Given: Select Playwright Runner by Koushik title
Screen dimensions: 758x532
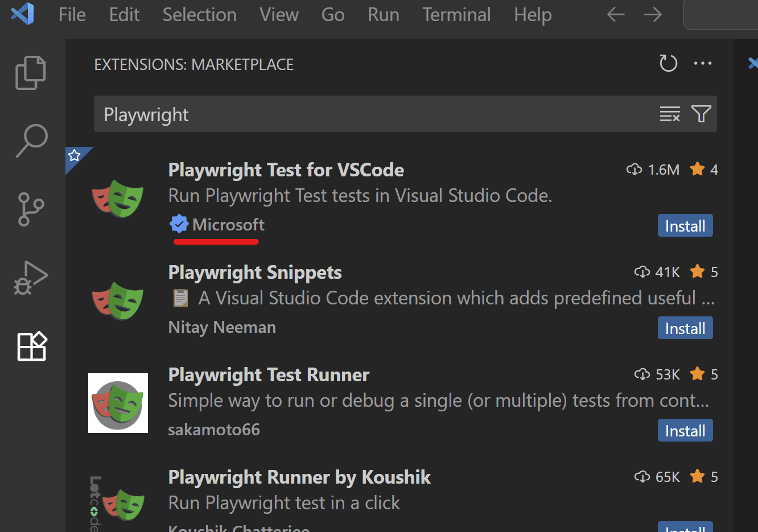Looking at the screenshot, I should tap(299, 477).
